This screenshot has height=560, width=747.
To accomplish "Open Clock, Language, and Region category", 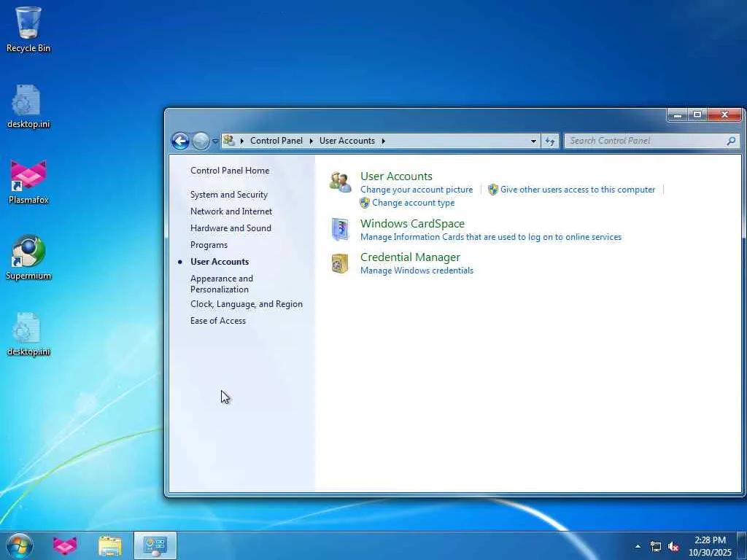I will (247, 304).
